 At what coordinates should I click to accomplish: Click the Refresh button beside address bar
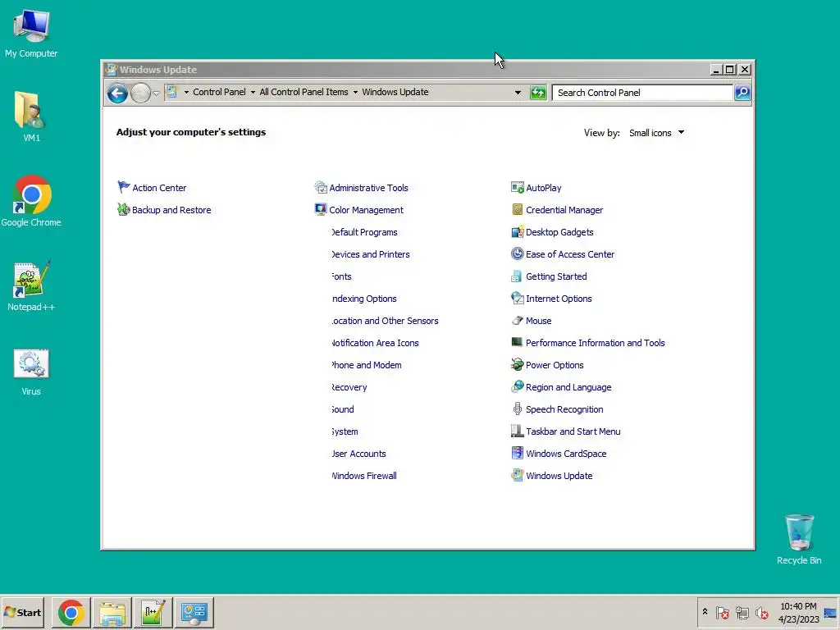[538, 93]
